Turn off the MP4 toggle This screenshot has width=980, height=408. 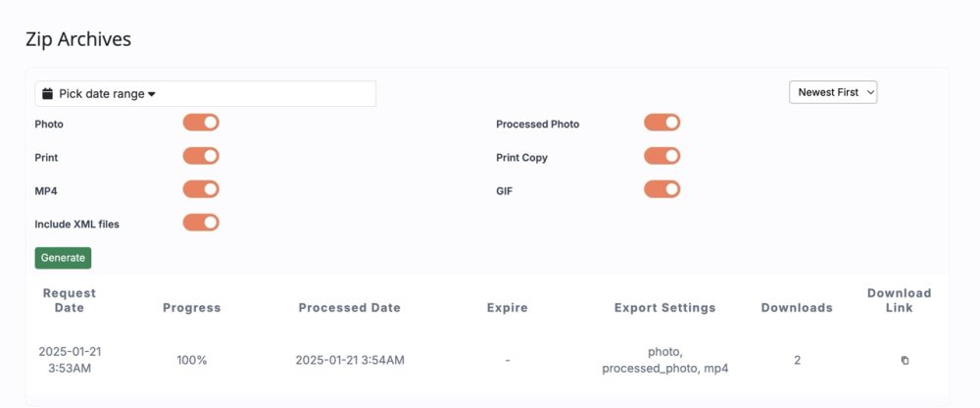[201, 189]
